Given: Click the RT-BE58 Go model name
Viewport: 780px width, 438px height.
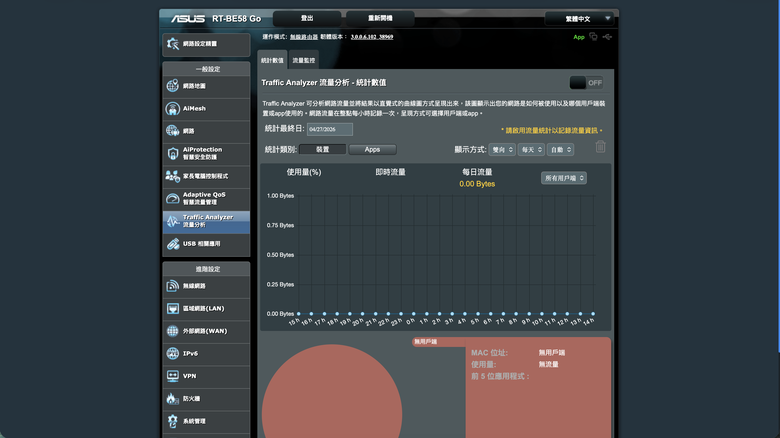Looking at the screenshot, I should (x=236, y=19).
